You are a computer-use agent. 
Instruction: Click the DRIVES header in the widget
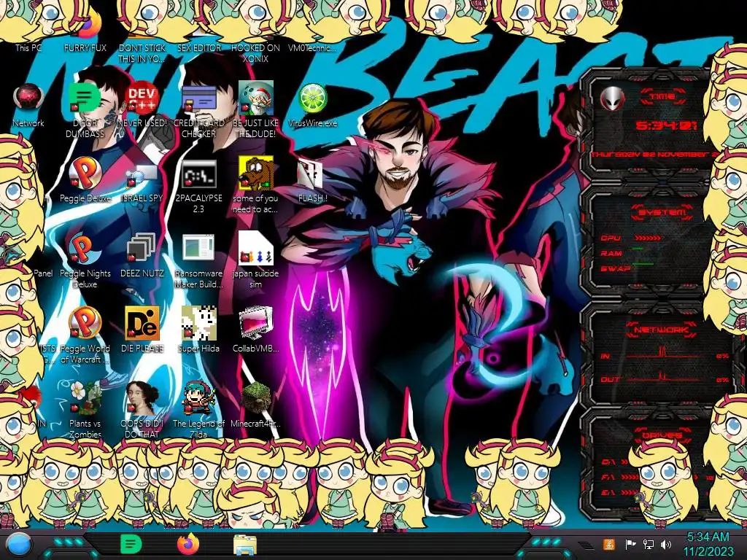[x=662, y=435]
